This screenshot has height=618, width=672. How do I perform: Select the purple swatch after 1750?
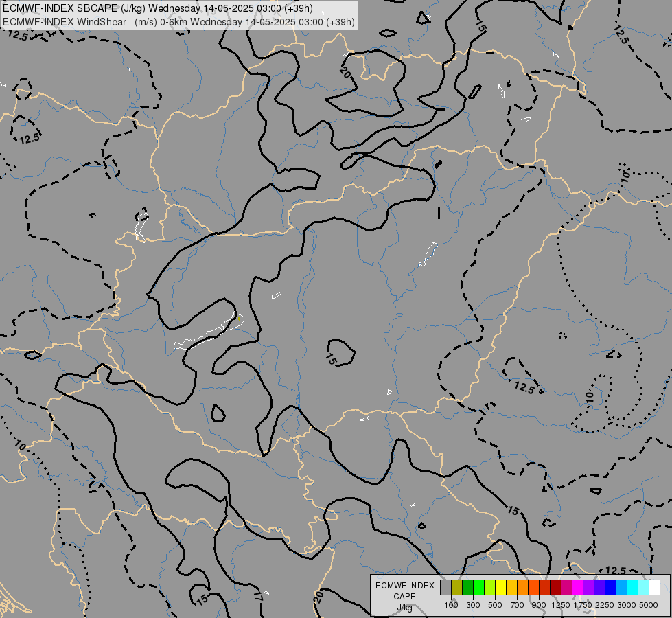pyautogui.click(x=588, y=588)
